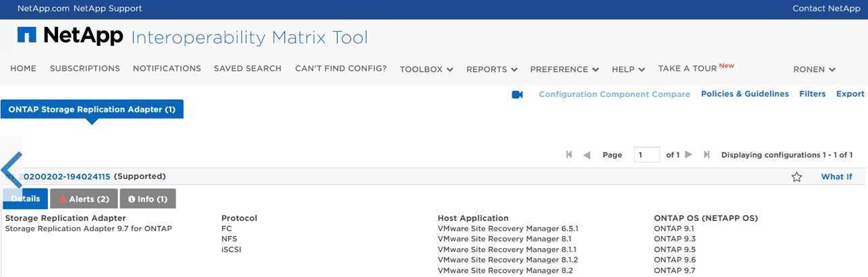Switch to the Alerts (2) tab

pyautogui.click(x=84, y=199)
